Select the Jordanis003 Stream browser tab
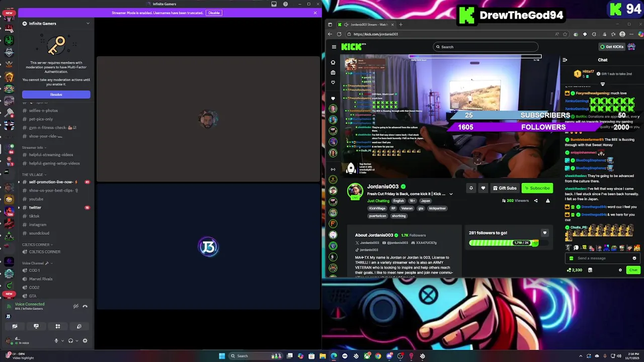 point(366,24)
